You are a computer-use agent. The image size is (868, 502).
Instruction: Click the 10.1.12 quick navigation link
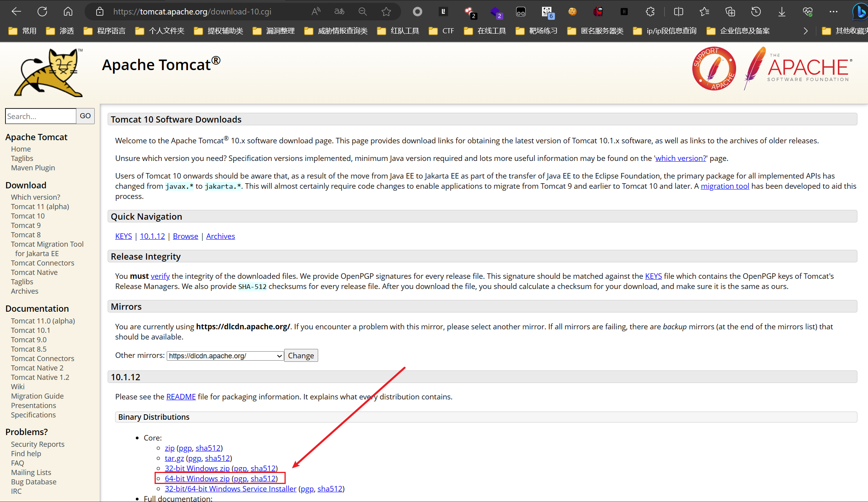[151, 235]
